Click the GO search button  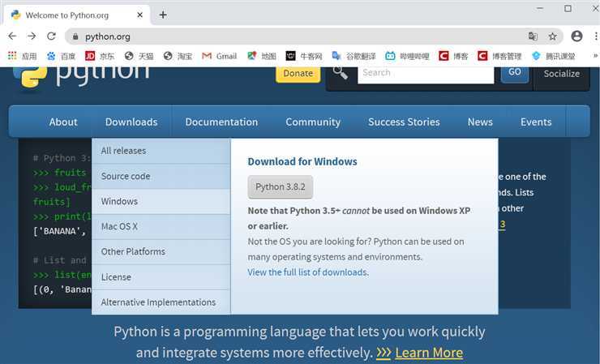point(515,75)
